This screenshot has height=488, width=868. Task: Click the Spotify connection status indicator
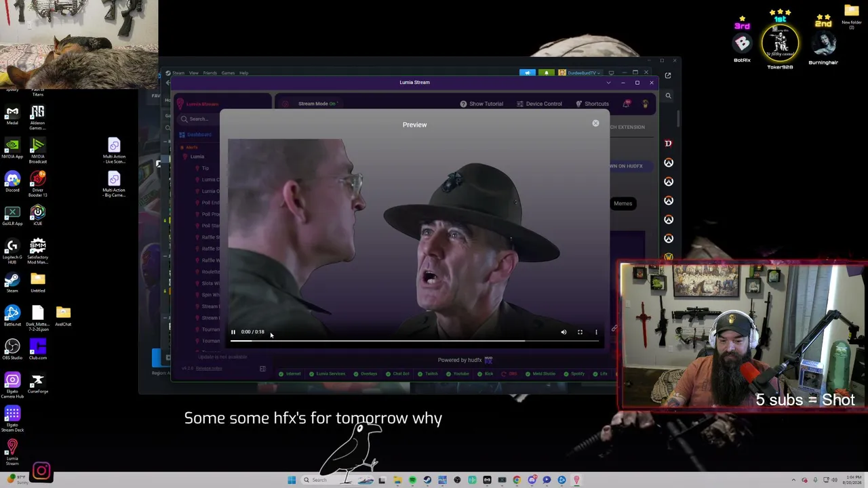(574, 373)
